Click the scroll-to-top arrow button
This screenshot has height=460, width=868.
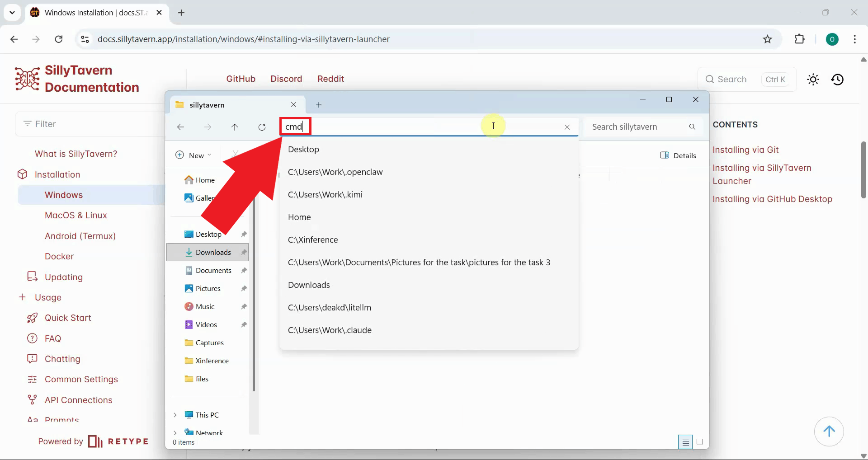point(829,431)
